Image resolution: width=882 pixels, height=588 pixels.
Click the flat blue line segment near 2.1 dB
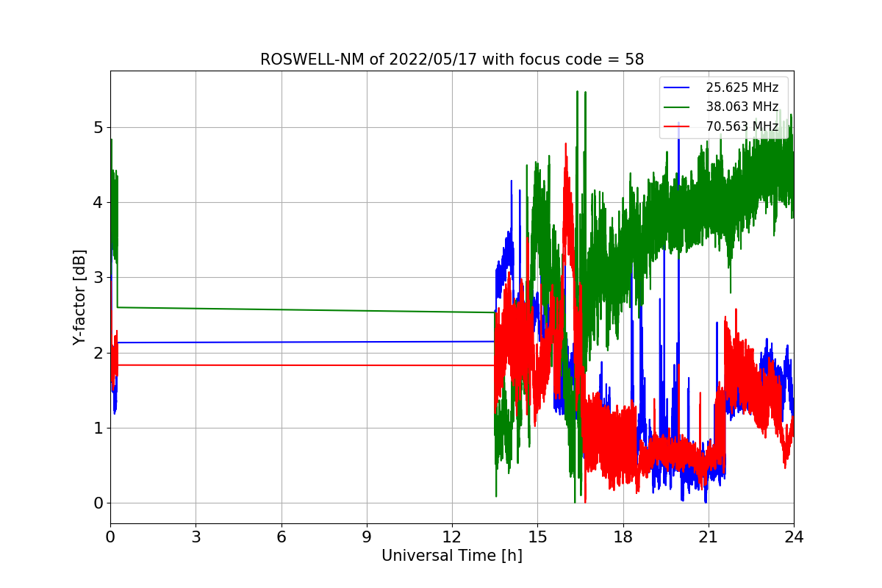(x=306, y=342)
